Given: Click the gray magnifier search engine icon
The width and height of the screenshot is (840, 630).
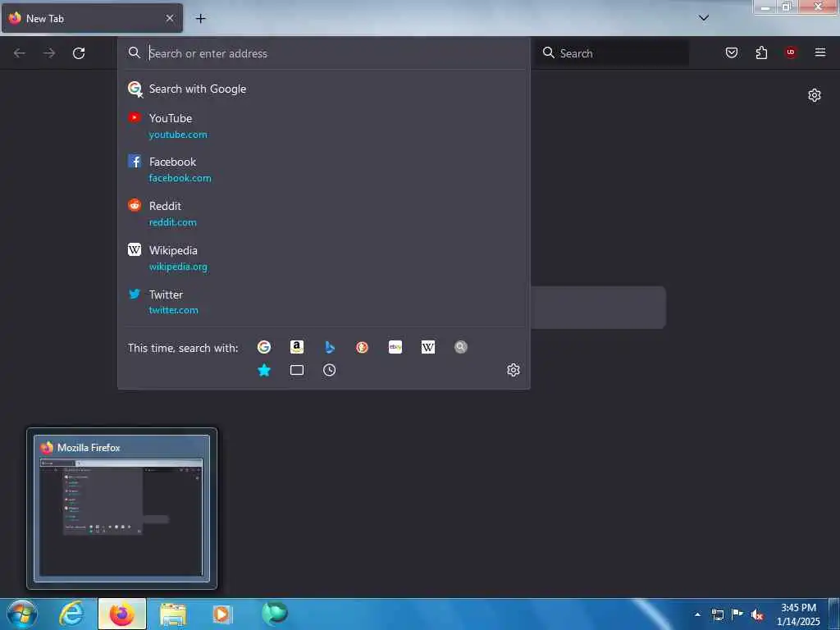Looking at the screenshot, I should coord(461,347).
